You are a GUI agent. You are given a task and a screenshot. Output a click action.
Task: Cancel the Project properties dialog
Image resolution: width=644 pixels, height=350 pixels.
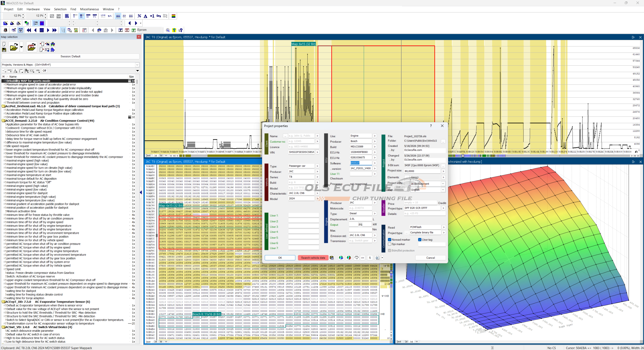[430, 258]
